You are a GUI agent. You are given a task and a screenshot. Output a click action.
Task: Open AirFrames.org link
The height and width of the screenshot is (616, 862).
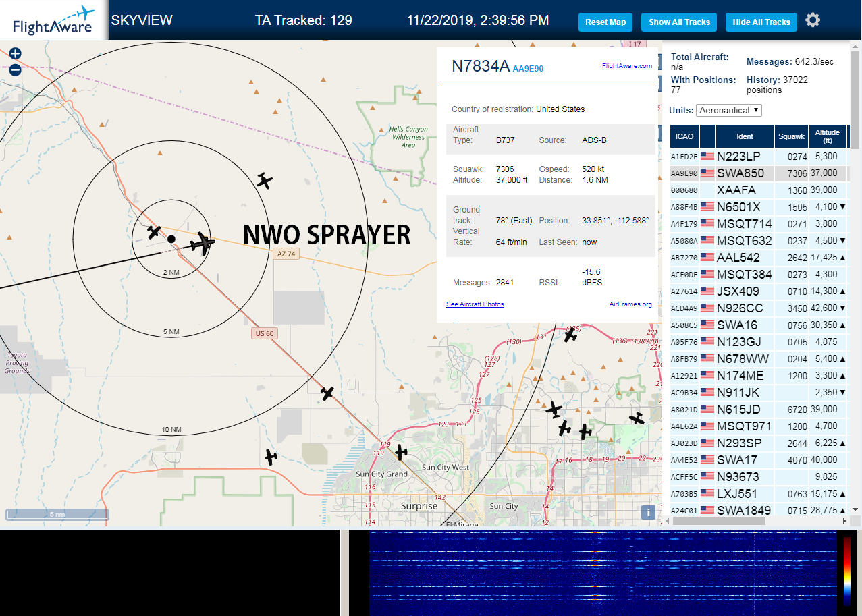pyautogui.click(x=630, y=304)
